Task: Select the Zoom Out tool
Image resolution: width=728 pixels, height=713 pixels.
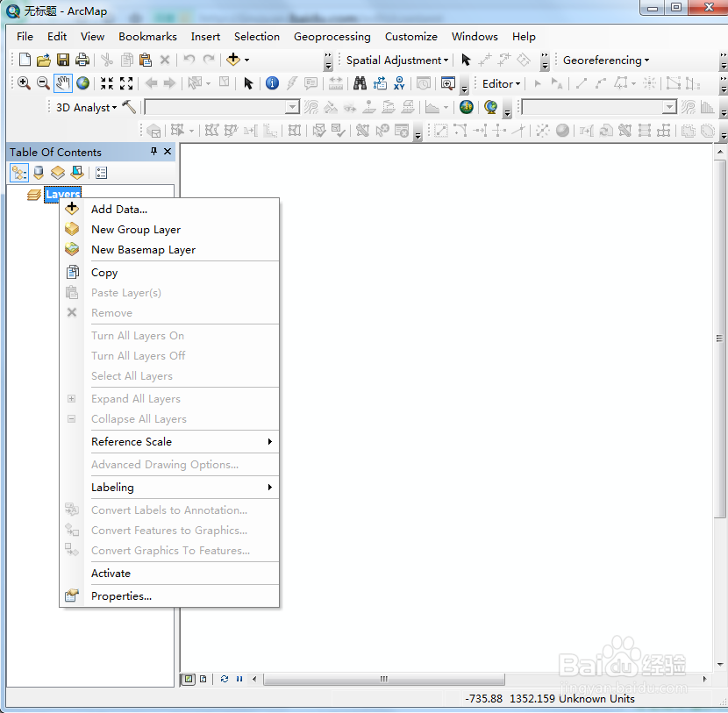Action: tap(43, 83)
